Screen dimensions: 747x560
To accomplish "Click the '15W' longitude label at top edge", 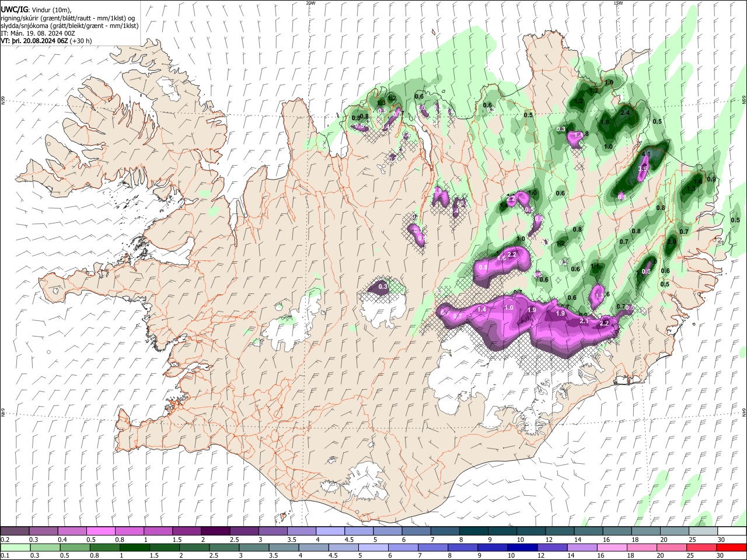I will tap(618, 3).
